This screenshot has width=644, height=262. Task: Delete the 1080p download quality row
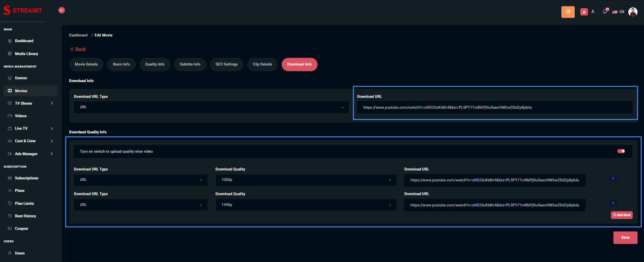tap(613, 178)
